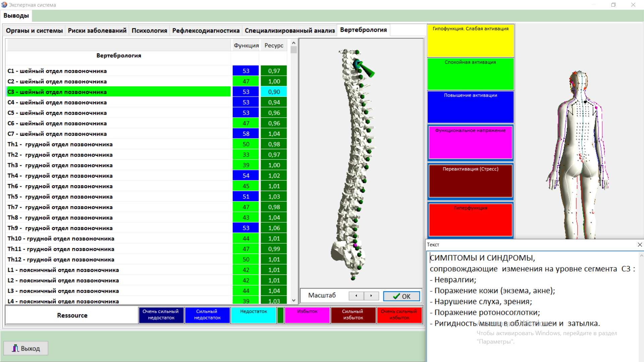Click C7 function value 58 cell

tap(246, 134)
